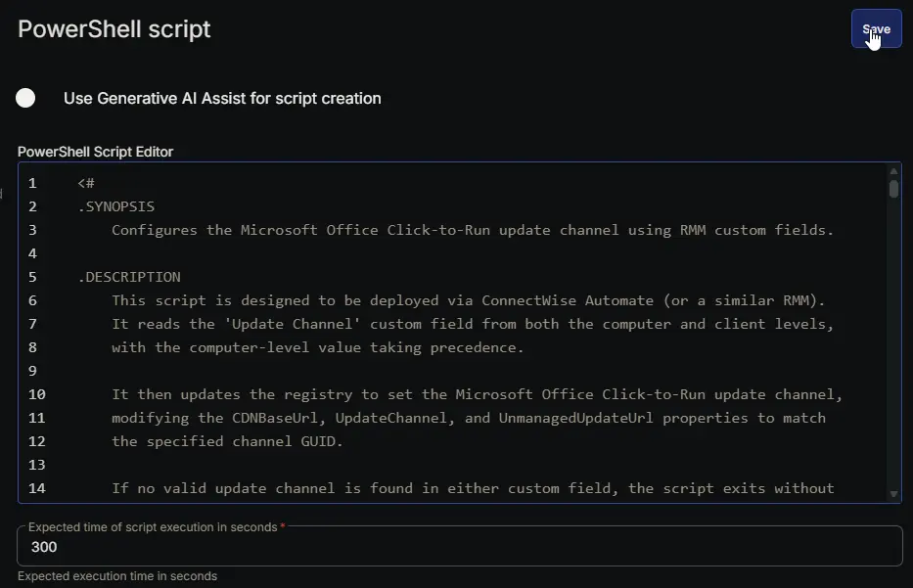Click the Save button
The image size is (913, 588).
click(876, 28)
